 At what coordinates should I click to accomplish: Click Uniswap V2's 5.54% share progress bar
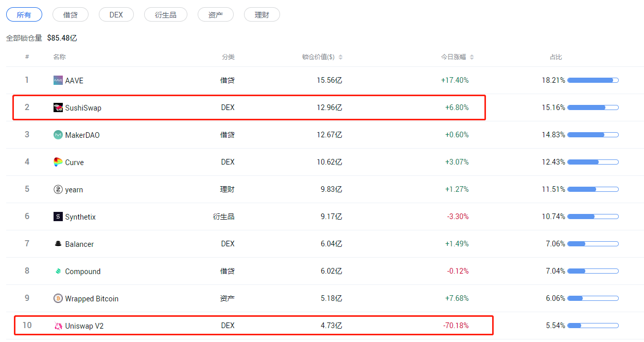click(593, 326)
